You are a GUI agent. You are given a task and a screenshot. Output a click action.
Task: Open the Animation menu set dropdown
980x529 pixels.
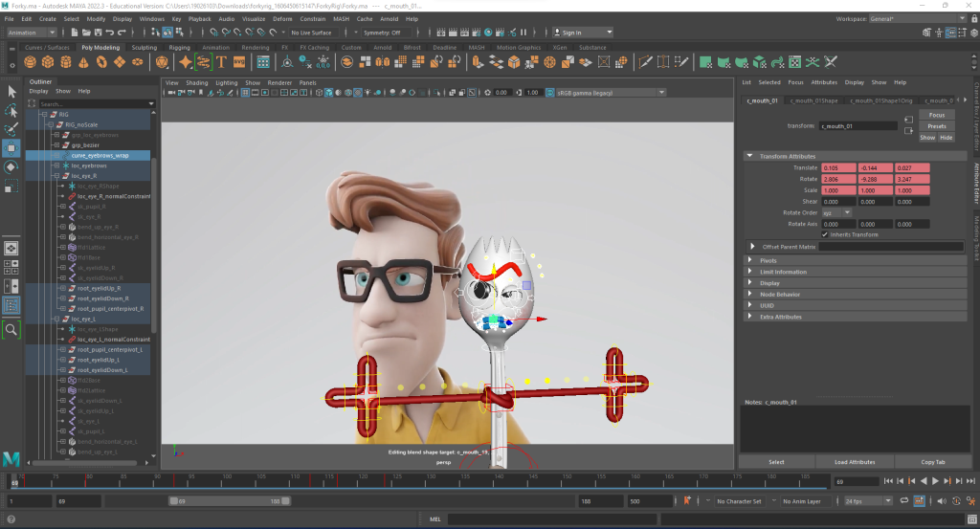click(32, 33)
